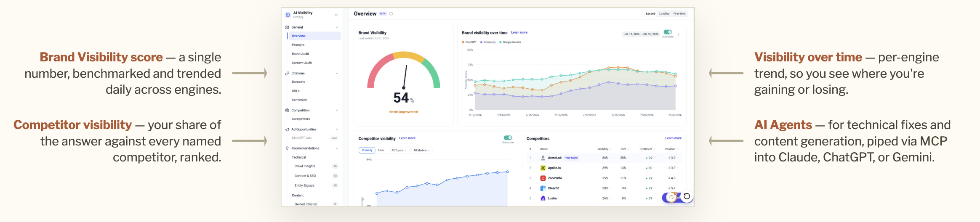
Task: Switch to the Loading state tab
Action: [664, 13]
